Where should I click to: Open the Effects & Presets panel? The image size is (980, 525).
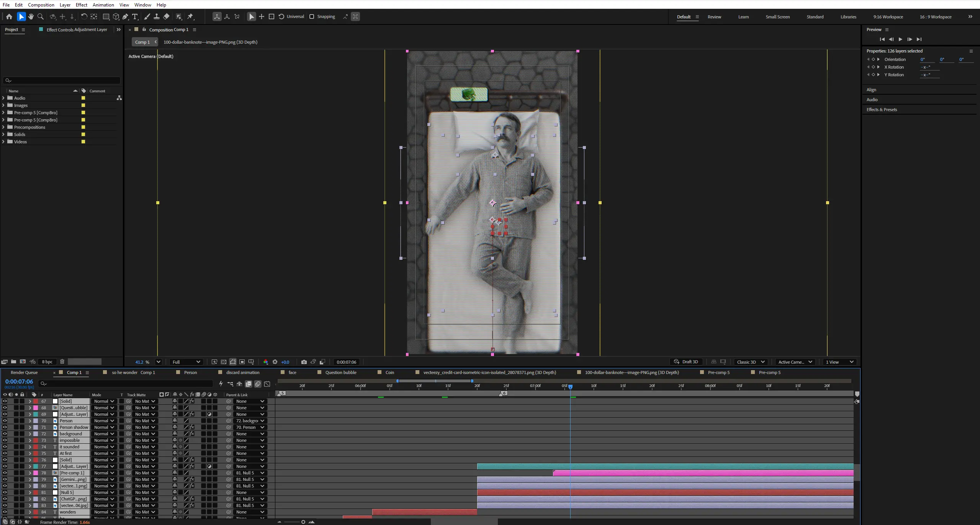pos(882,110)
